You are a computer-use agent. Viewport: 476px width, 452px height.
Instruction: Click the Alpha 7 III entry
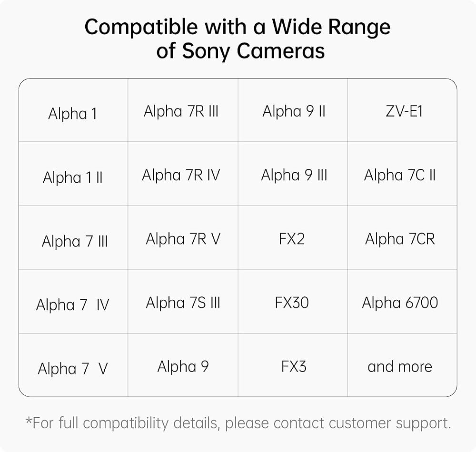point(73,238)
